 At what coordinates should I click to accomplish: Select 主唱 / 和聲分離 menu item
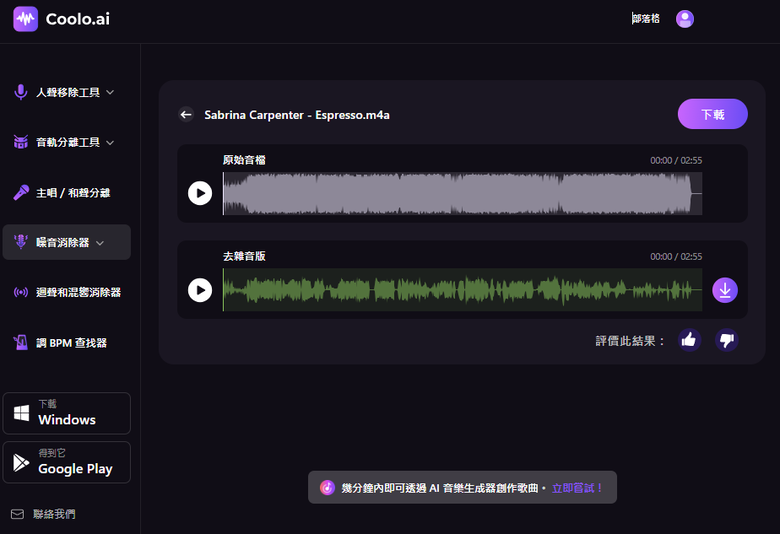pyautogui.click(x=67, y=193)
